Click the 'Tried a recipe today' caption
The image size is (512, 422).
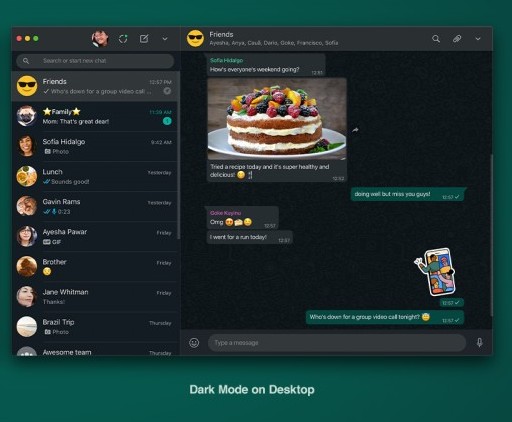coord(270,171)
